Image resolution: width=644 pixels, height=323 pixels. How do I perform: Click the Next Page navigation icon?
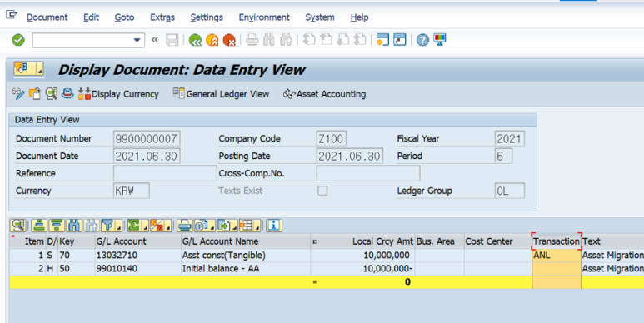click(343, 40)
